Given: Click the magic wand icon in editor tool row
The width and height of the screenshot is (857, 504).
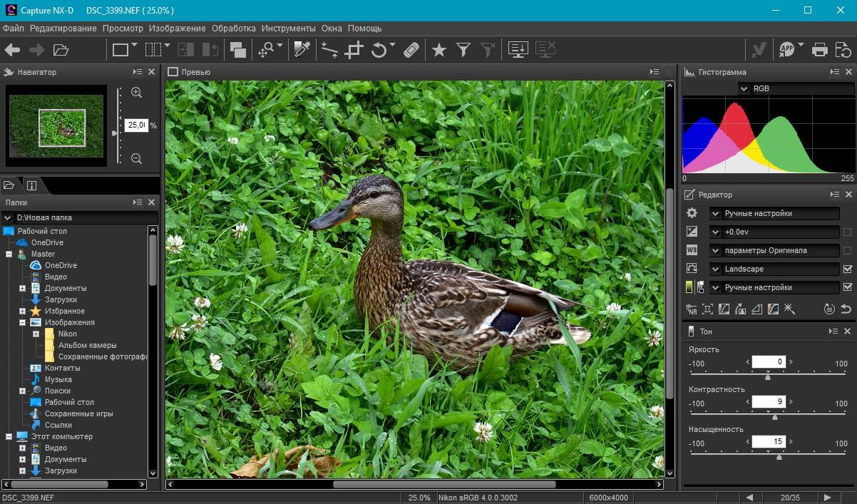Looking at the screenshot, I should [789, 309].
